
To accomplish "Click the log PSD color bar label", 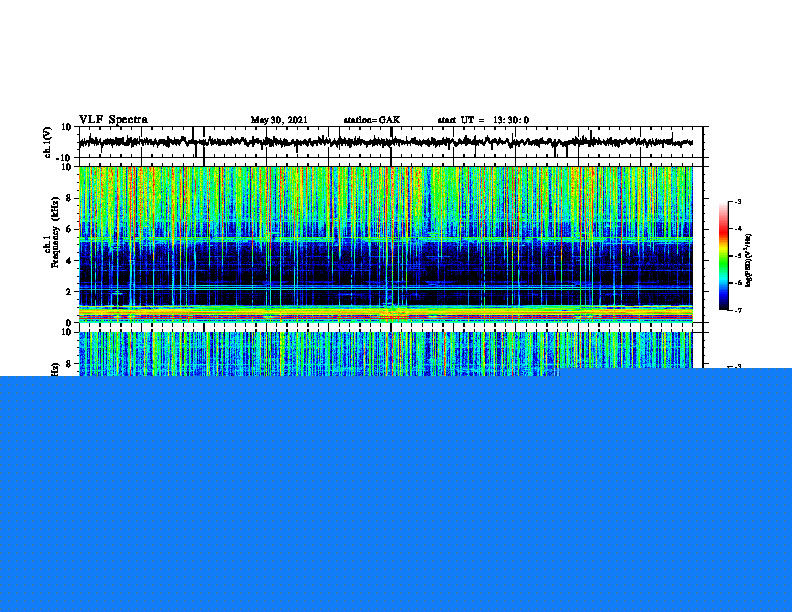I will pyautogui.click(x=749, y=261).
